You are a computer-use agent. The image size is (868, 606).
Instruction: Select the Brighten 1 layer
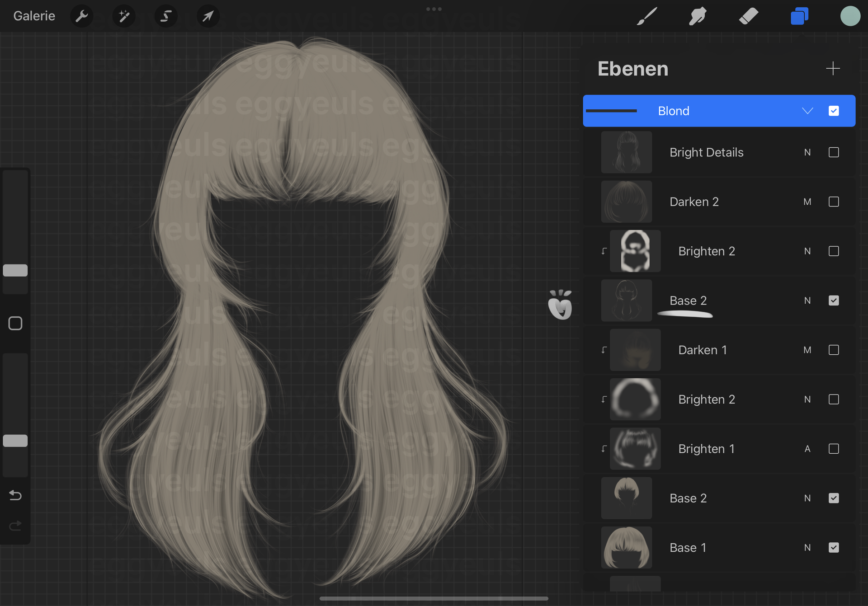point(706,449)
